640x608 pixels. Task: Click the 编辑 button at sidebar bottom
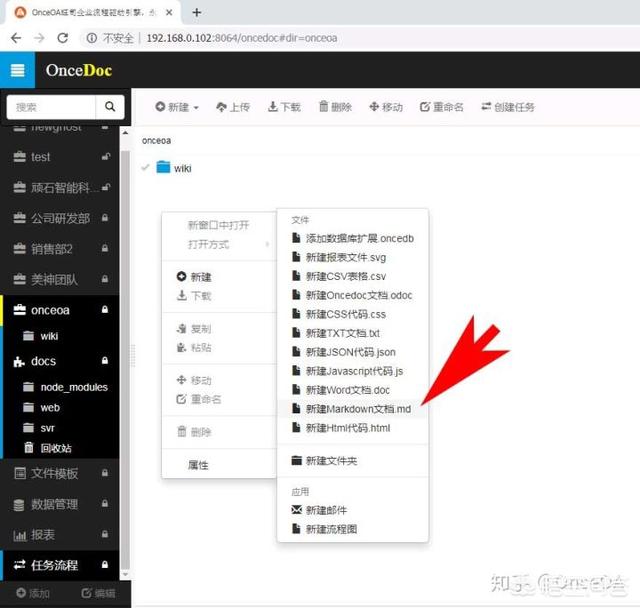click(x=100, y=593)
